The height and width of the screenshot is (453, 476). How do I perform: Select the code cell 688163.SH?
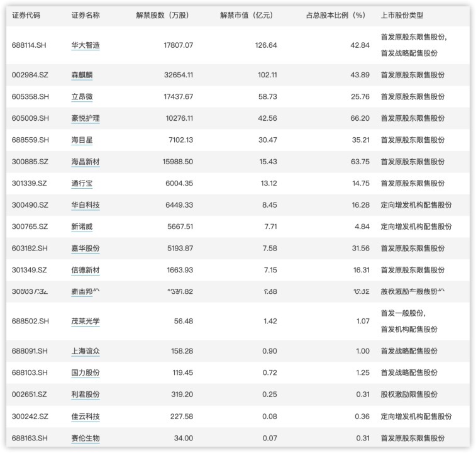pos(30,438)
